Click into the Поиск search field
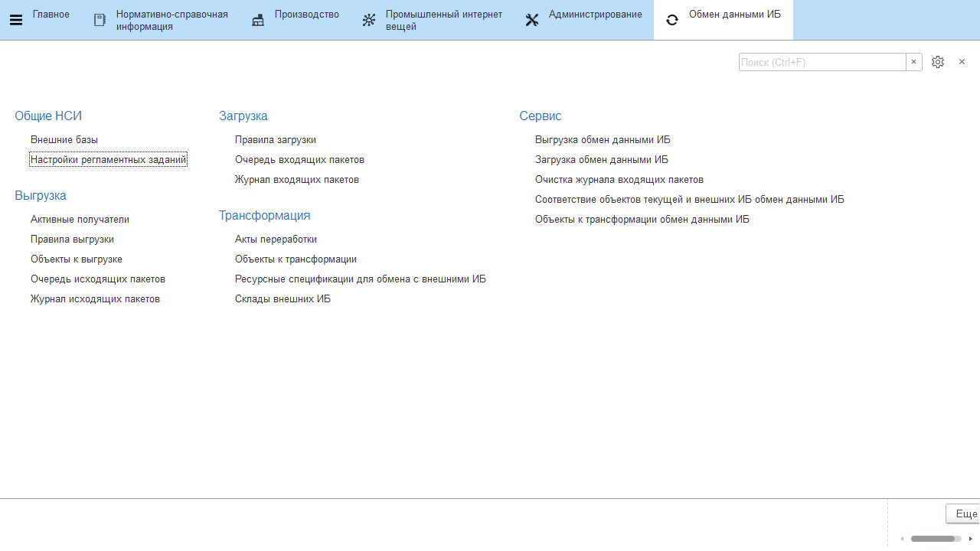This screenshot has width=980, height=551. tap(822, 62)
